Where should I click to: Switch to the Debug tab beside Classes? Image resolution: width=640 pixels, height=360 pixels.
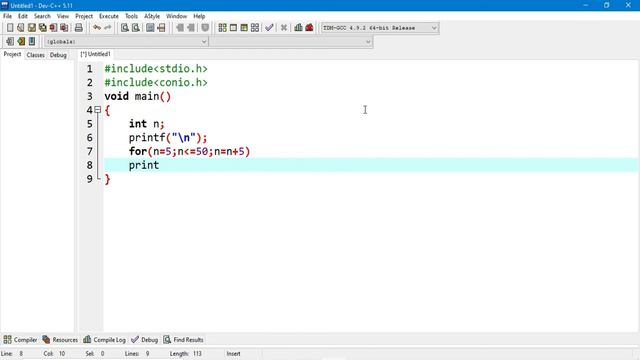coord(58,55)
